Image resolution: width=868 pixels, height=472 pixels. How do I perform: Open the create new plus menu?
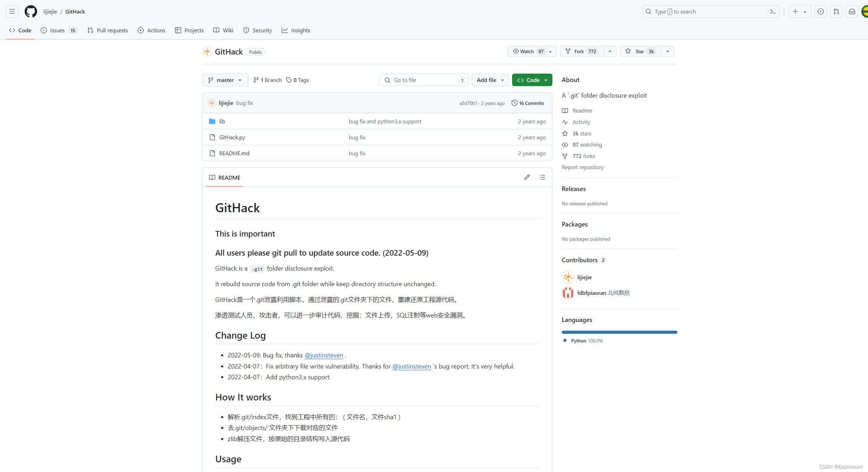pyautogui.click(x=800, y=11)
